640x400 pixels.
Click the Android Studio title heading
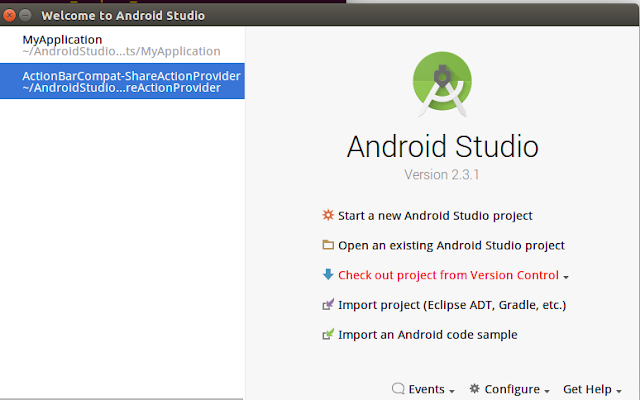[x=442, y=146]
